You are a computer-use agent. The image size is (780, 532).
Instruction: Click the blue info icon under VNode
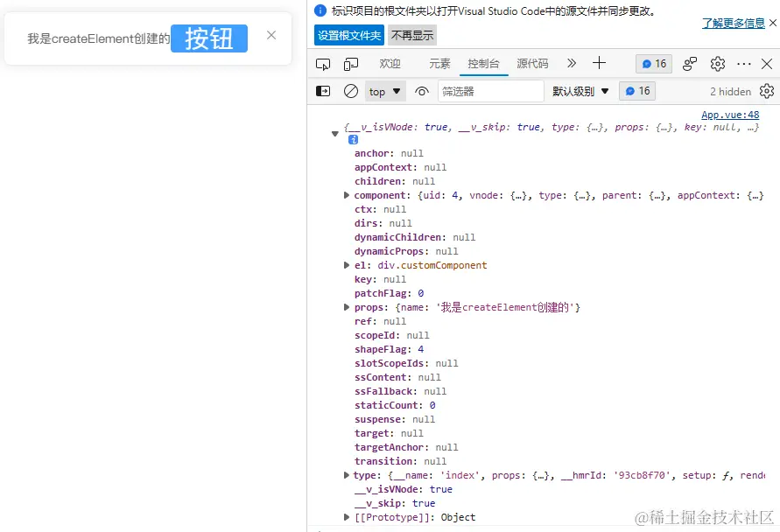[353, 140]
